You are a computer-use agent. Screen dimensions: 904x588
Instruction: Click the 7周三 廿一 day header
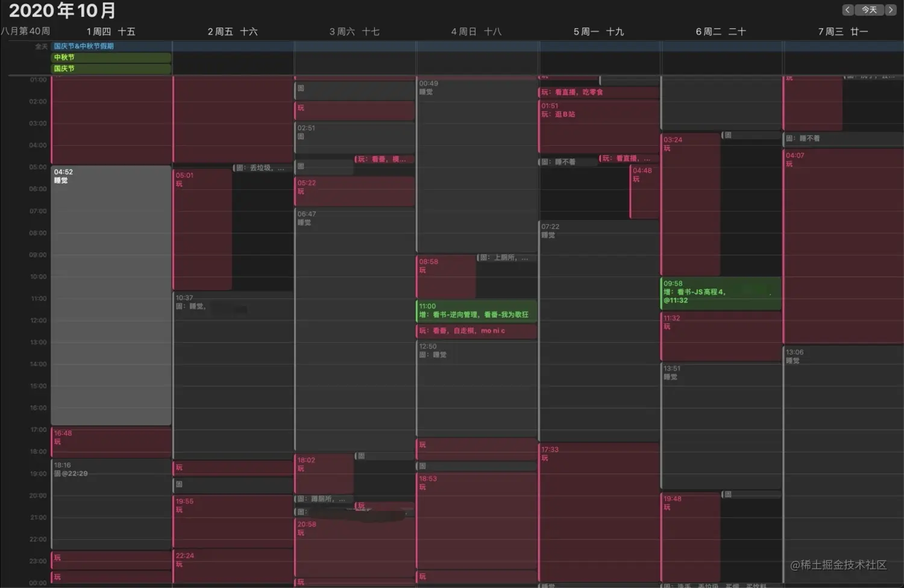(843, 31)
